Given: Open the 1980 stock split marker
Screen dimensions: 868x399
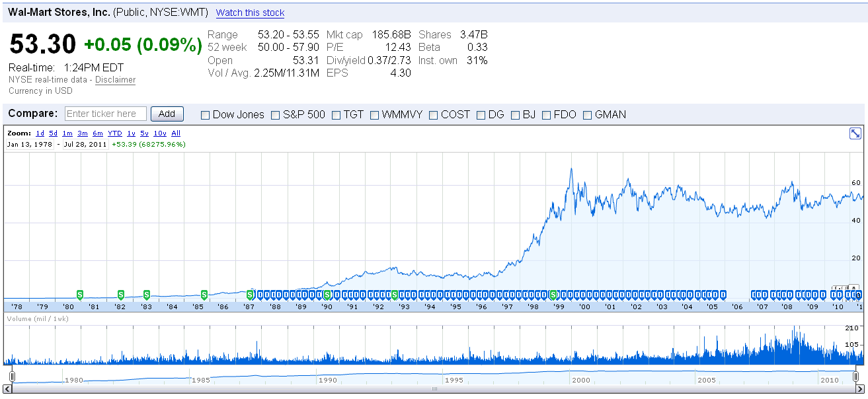Looking at the screenshot, I should 80,295.
